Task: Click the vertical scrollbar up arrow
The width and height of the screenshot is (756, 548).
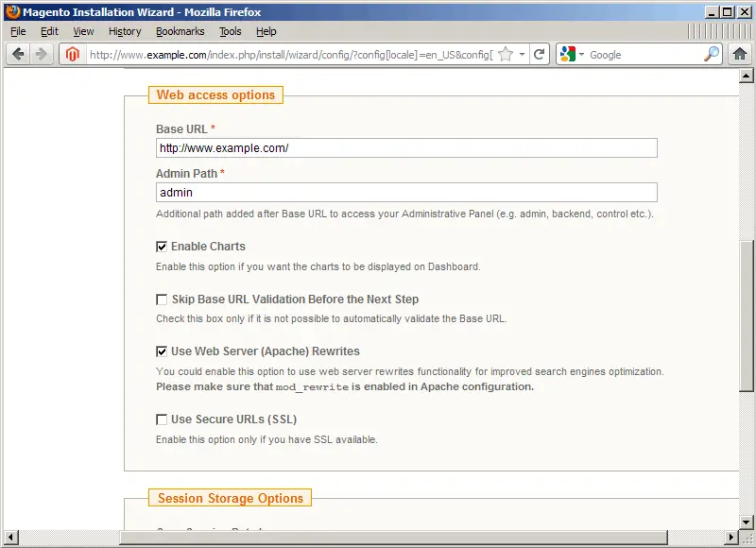Action: (x=747, y=76)
